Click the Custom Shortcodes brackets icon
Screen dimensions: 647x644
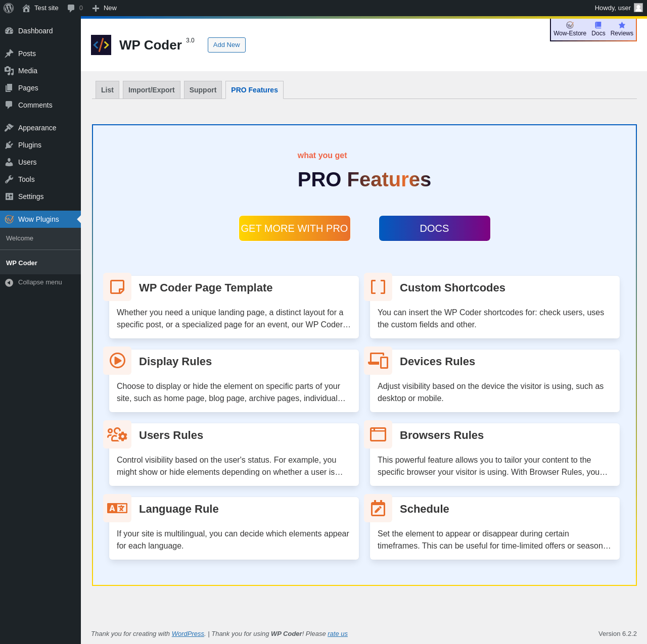[x=378, y=287]
